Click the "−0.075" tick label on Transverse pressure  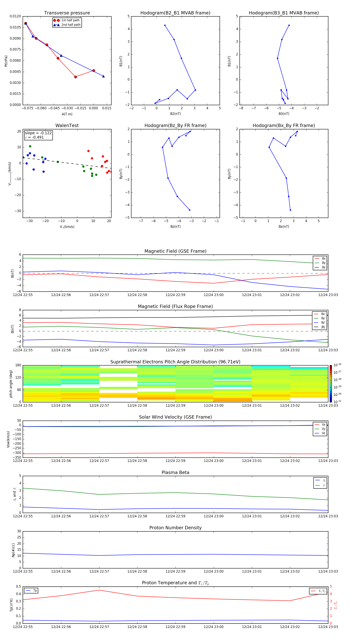[27, 108]
